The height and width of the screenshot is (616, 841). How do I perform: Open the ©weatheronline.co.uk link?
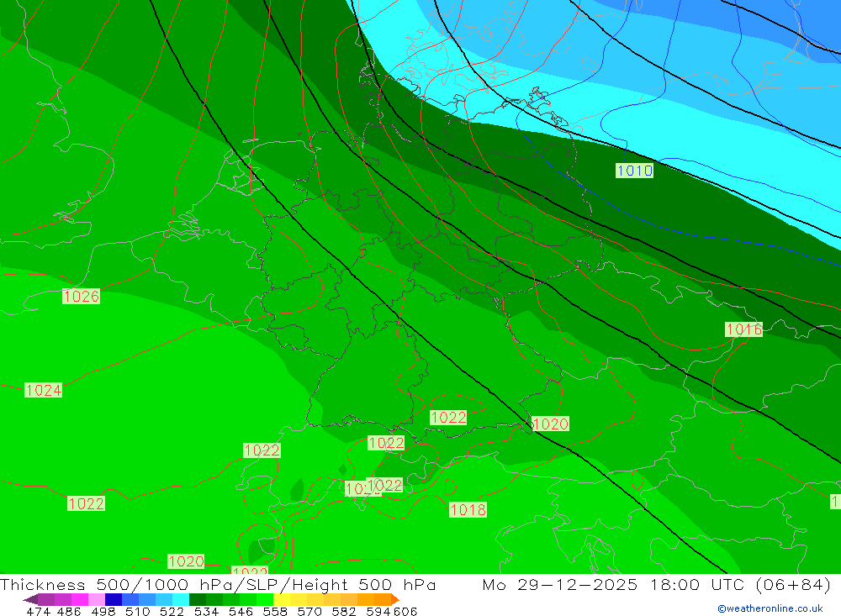tap(770, 608)
